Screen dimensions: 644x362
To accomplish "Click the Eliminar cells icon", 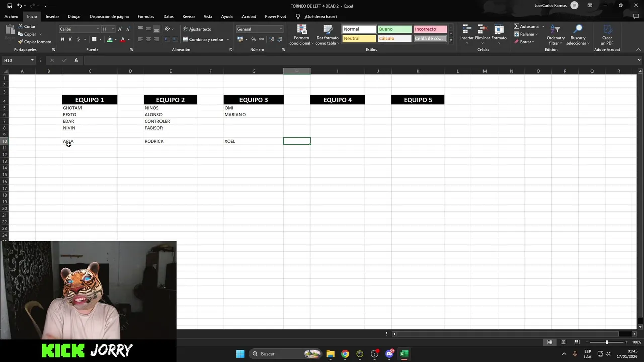I will (x=482, y=30).
